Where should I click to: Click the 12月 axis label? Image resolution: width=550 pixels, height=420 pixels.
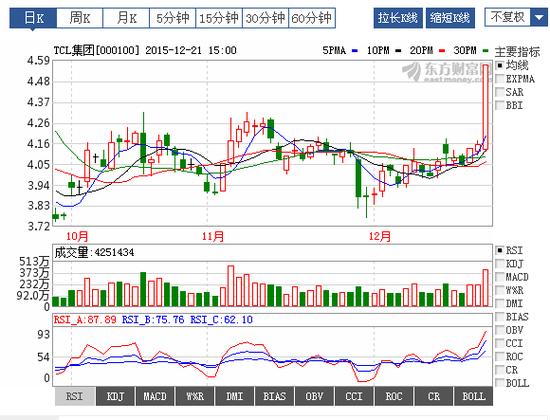pos(380,236)
